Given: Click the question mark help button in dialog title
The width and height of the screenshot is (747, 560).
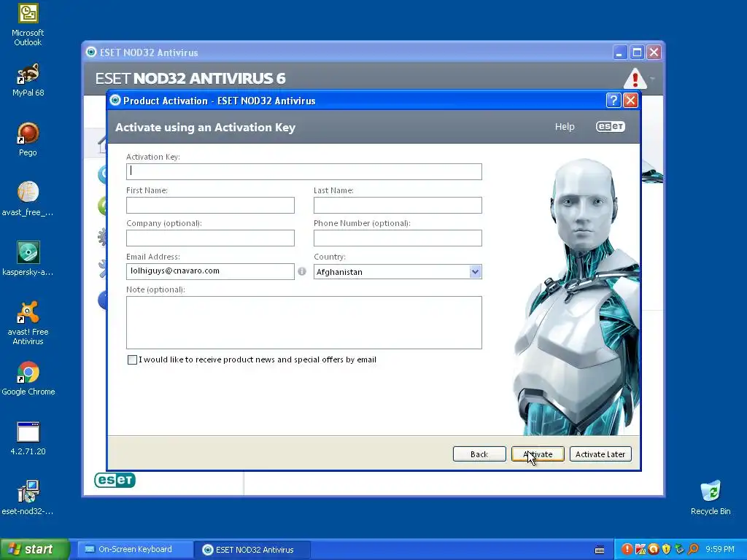Looking at the screenshot, I should [613, 101].
